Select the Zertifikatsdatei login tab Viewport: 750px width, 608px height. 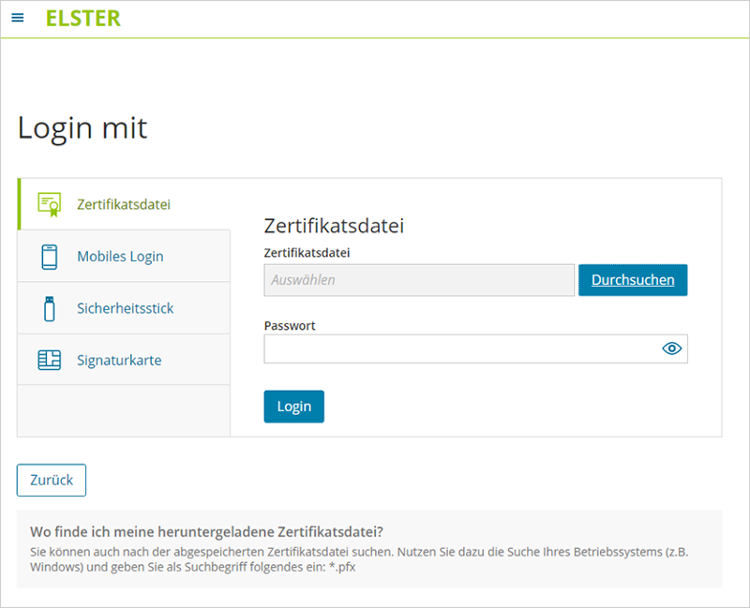124,204
